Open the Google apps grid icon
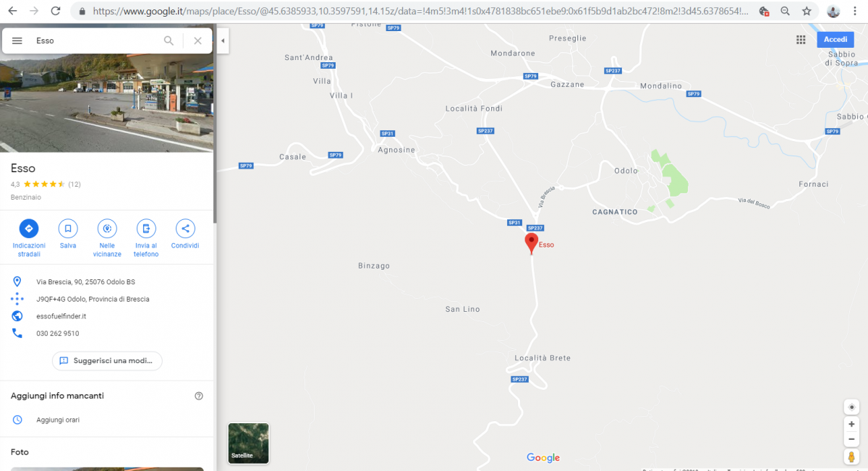The width and height of the screenshot is (868, 471). tap(801, 40)
